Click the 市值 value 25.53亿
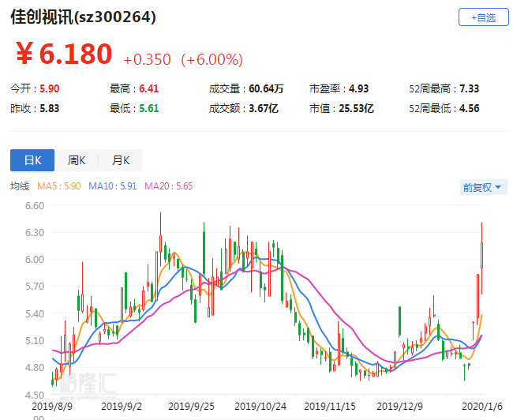Screen dimensions: 513x420 click(356, 108)
